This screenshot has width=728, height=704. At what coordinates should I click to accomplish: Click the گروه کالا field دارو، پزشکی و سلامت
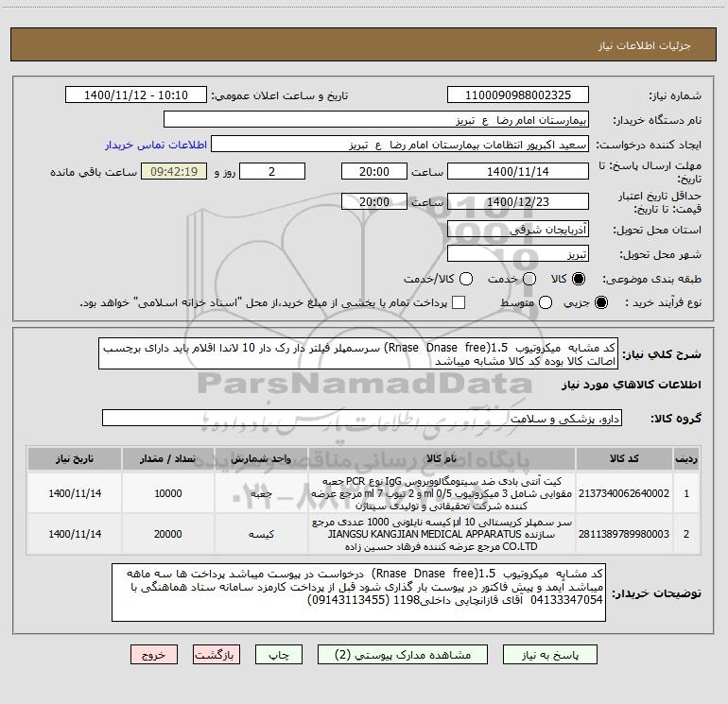click(362, 418)
